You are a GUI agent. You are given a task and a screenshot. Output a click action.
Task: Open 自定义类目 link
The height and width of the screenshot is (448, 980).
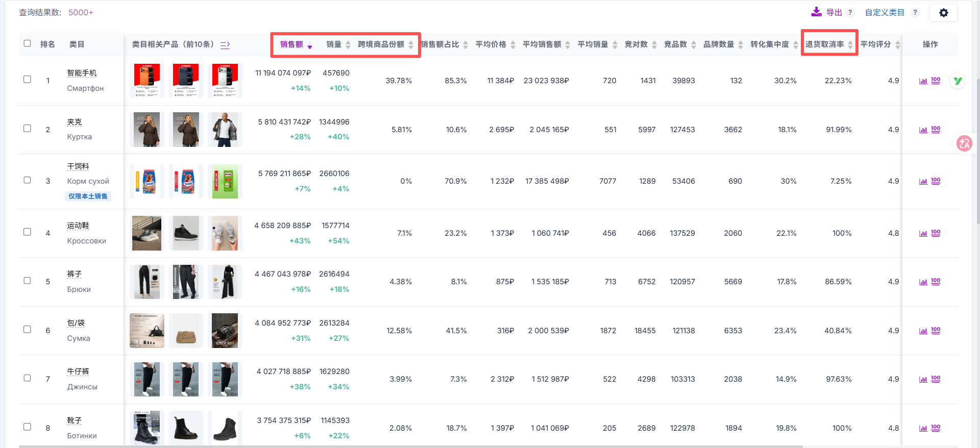click(884, 13)
